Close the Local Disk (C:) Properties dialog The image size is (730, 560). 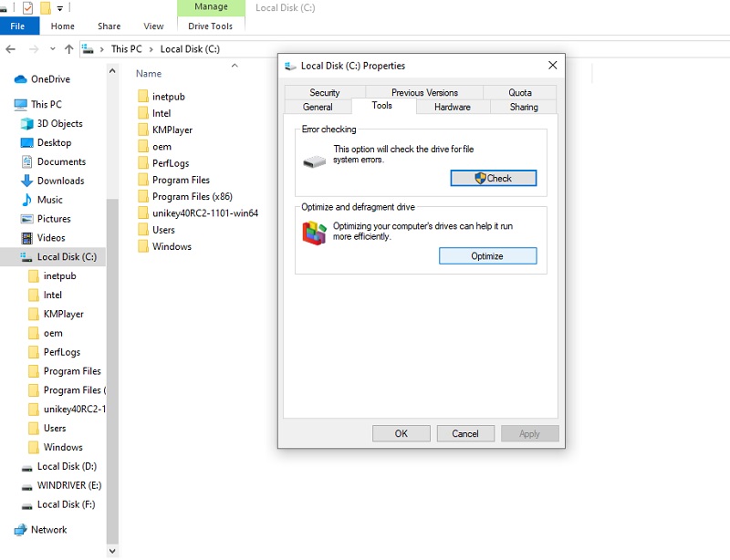click(x=553, y=65)
